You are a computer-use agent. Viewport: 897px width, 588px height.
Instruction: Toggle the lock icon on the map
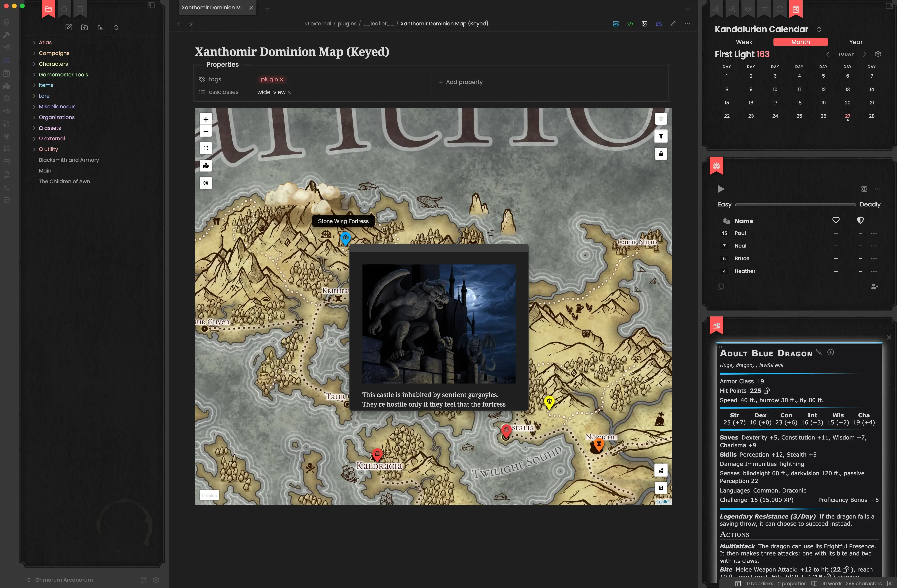pos(661,153)
